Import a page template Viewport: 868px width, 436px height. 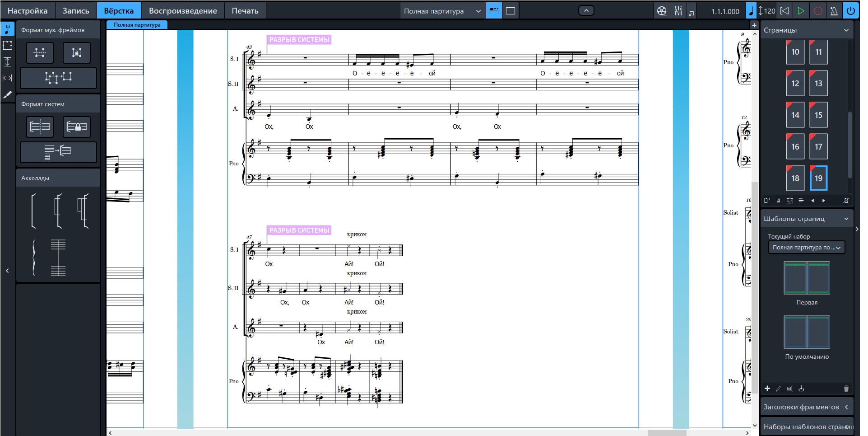click(x=801, y=389)
